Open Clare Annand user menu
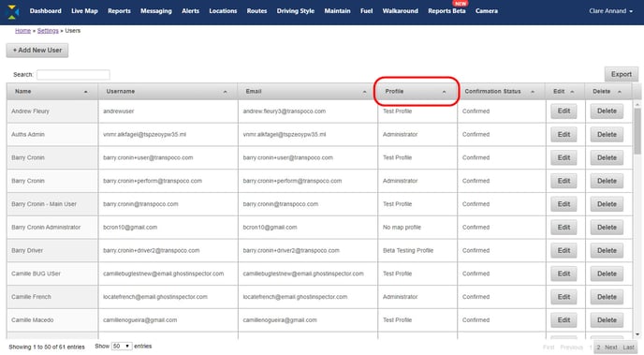The image size is (644, 355). click(610, 11)
